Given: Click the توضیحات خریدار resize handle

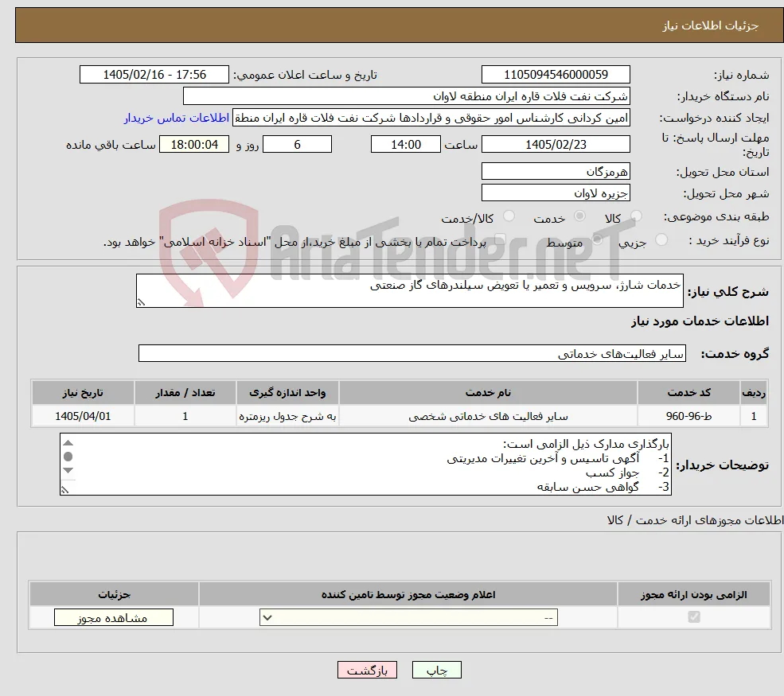Looking at the screenshot, I should pyautogui.click(x=64, y=490).
